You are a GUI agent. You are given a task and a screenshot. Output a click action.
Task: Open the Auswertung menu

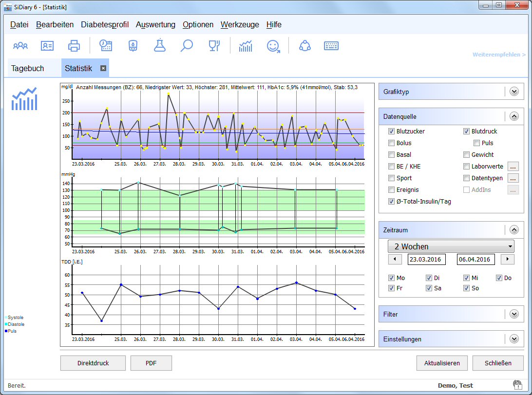(155, 25)
